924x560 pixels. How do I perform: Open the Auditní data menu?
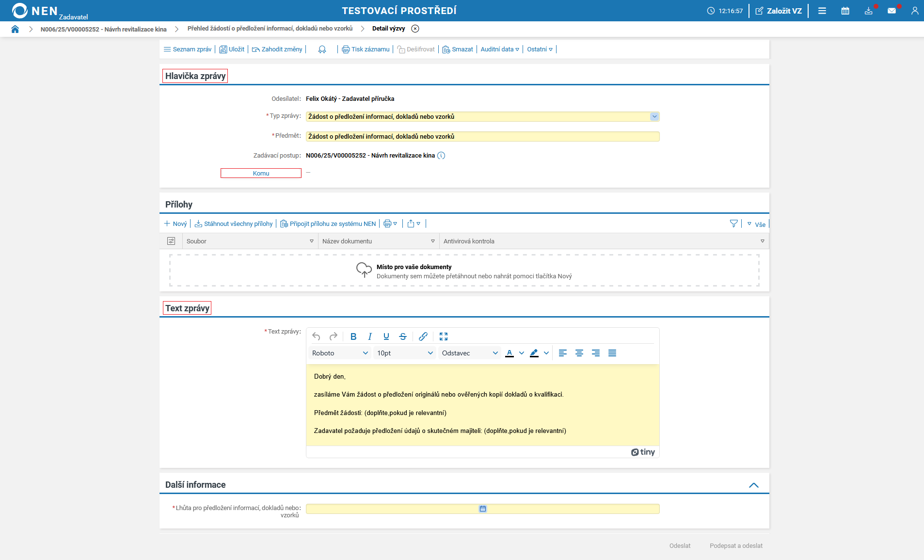[x=500, y=49]
